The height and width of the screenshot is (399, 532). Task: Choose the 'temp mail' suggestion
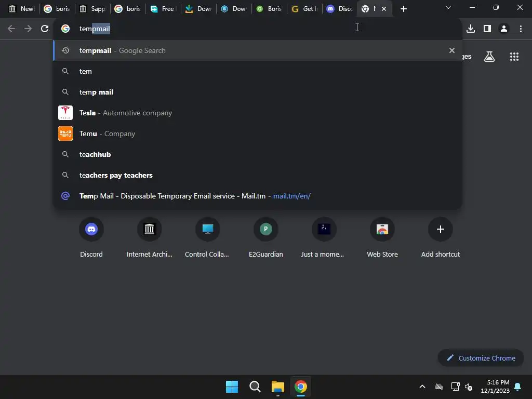258,92
